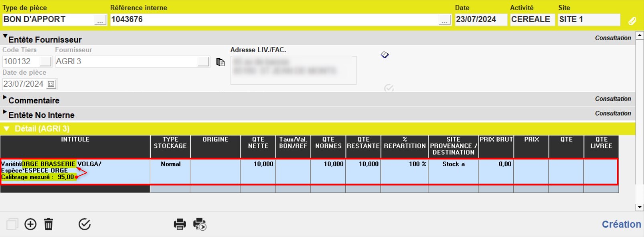Click the scrollbar down arrow
The height and width of the screenshot is (237, 644).
640,207
